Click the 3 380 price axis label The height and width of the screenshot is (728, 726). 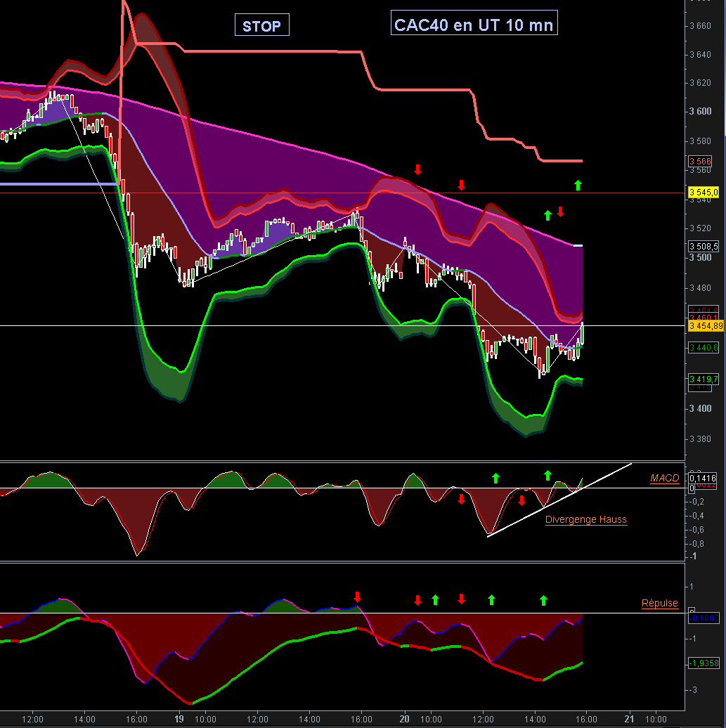pyautogui.click(x=700, y=438)
